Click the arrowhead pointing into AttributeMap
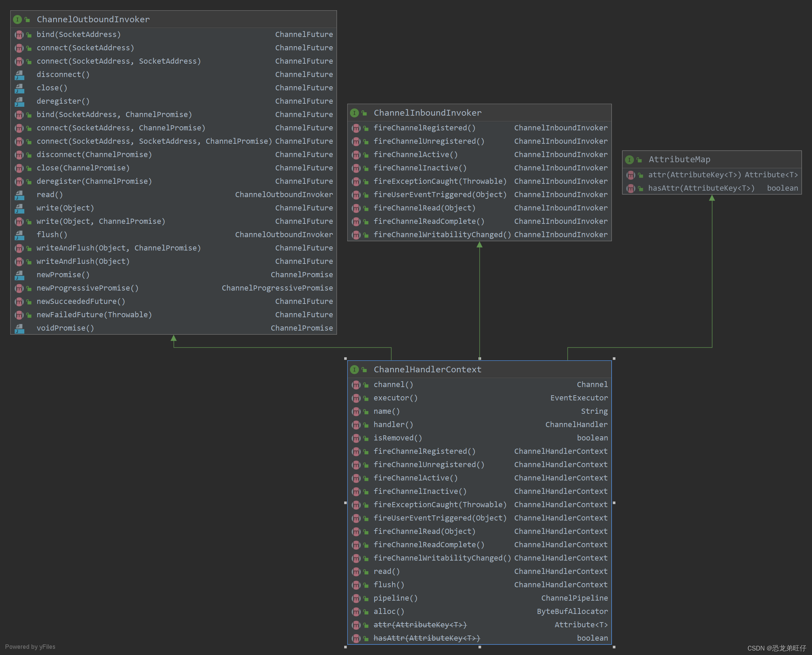812x655 pixels. pyautogui.click(x=712, y=198)
